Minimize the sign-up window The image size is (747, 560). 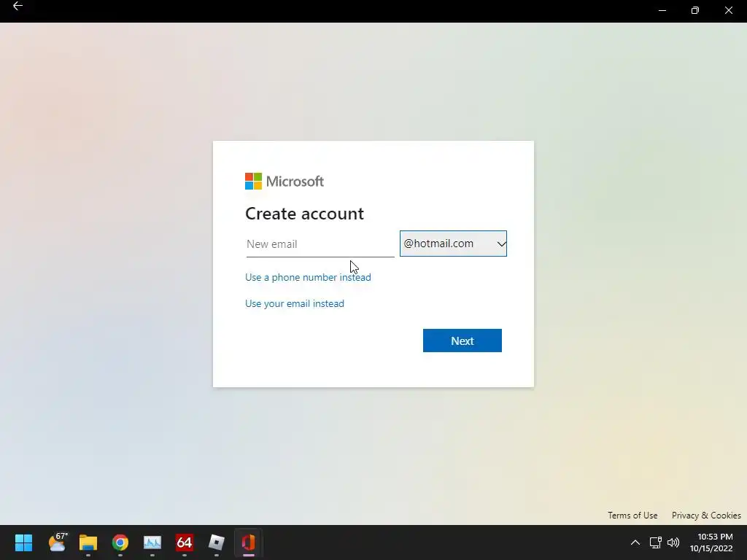tap(662, 10)
